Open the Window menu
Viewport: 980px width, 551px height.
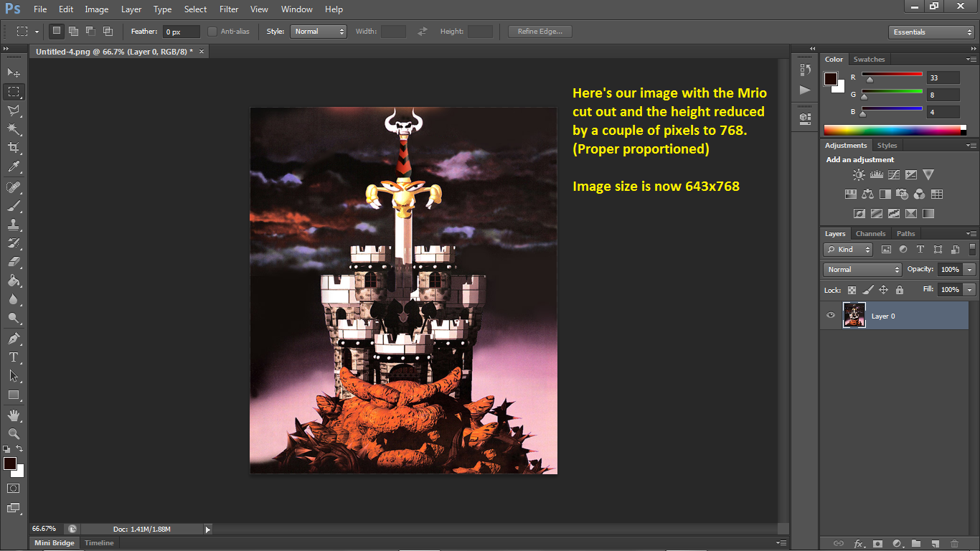[297, 9]
